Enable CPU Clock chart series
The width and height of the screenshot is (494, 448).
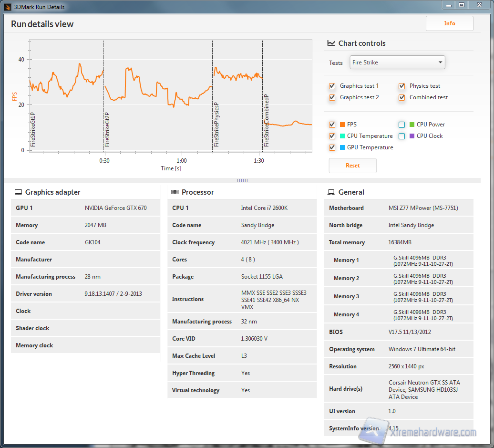click(401, 136)
